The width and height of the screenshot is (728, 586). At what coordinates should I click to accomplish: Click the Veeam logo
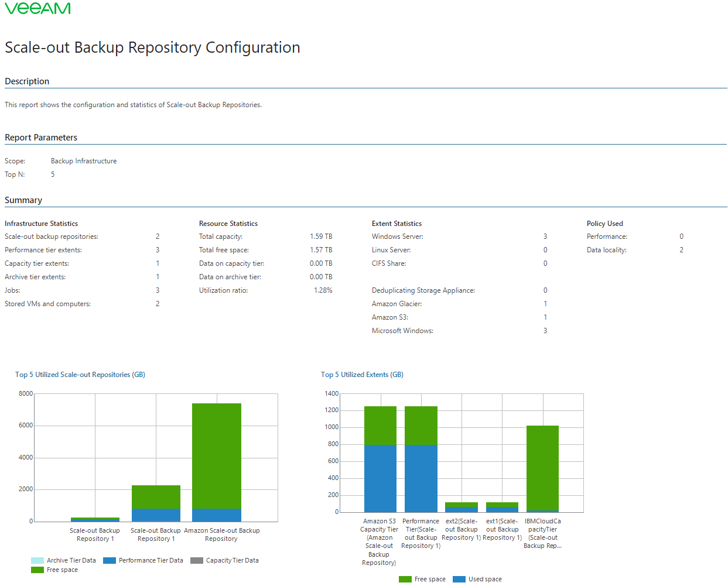coord(37,8)
